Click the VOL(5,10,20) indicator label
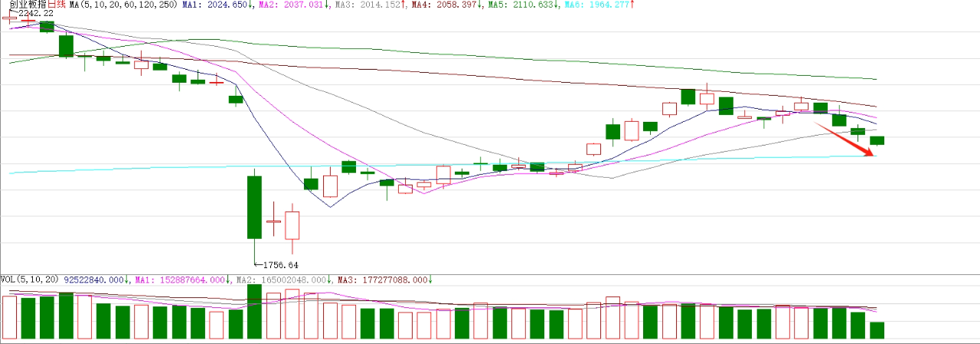980x344 pixels. (31, 280)
